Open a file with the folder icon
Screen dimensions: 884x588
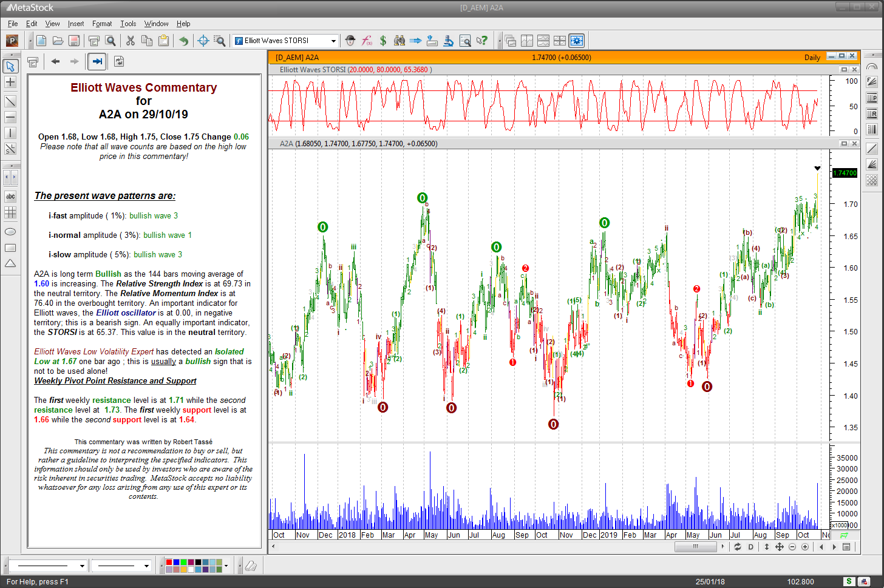tap(58, 41)
